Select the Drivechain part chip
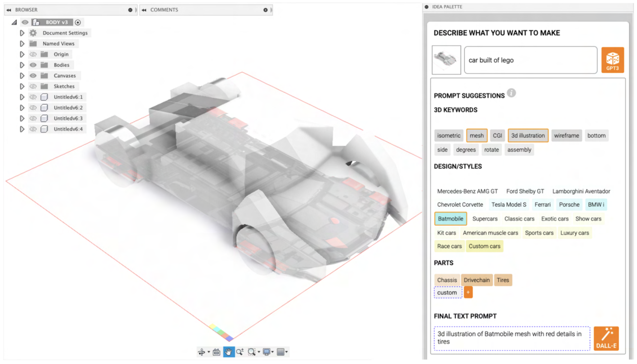This screenshot has height=364, width=637. click(476, 280)
